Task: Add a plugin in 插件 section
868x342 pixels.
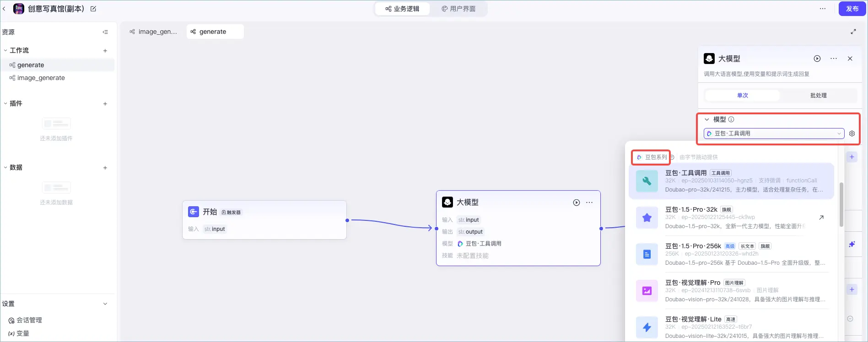Action: click(x=105, y=104)
